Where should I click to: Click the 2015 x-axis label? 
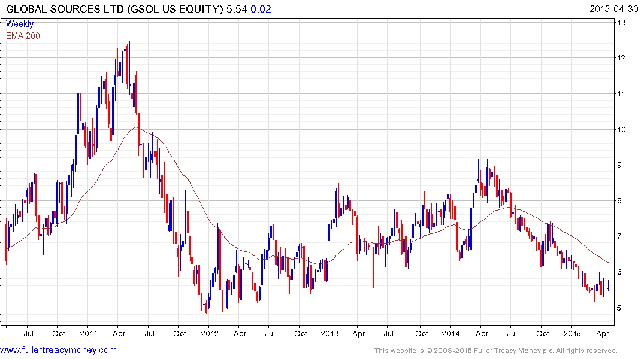(572, 333)
